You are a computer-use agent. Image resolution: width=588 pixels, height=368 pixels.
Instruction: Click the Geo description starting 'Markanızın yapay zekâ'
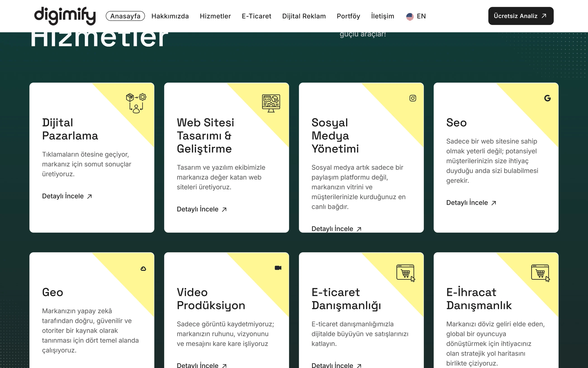coord(90,330)
